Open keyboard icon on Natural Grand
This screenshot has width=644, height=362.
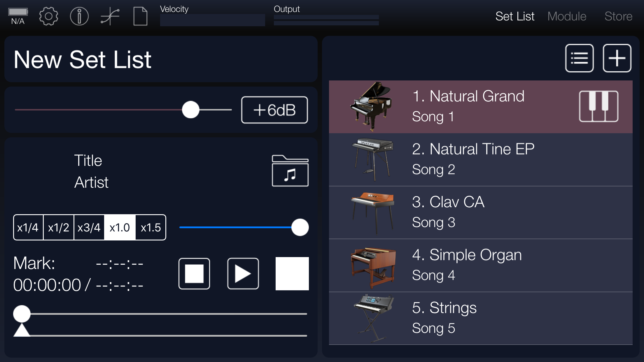(x=598, y=106)
